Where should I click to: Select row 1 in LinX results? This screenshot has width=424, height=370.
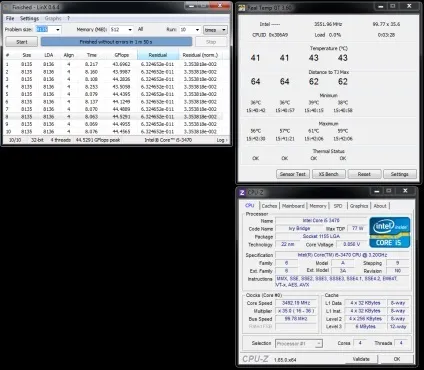[112, 64]
